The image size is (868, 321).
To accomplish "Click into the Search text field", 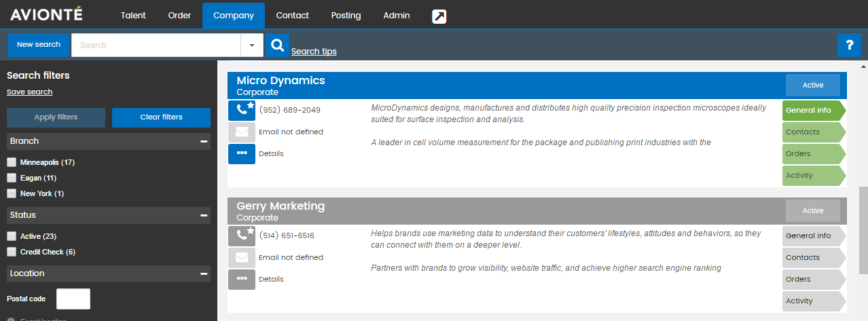I will click(156, 45).
